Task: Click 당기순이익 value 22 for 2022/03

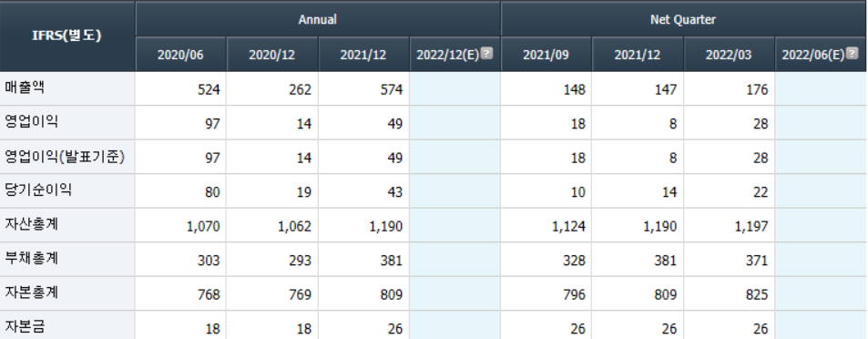Action: [x=761, y=192]
